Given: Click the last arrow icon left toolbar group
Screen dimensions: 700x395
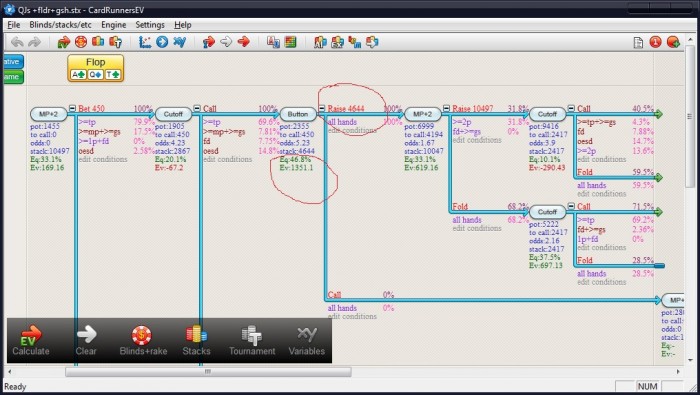Looking at the screenshot, I should (x=372, y=42).
